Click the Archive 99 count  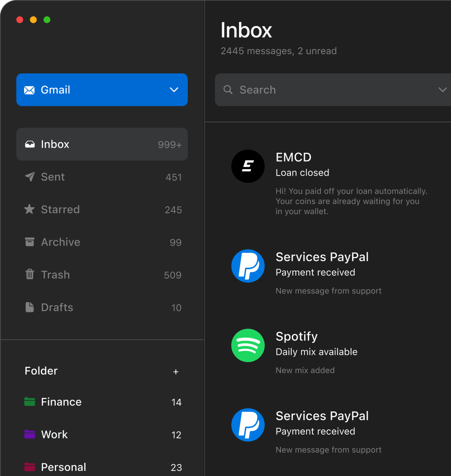tap(176, 243)
